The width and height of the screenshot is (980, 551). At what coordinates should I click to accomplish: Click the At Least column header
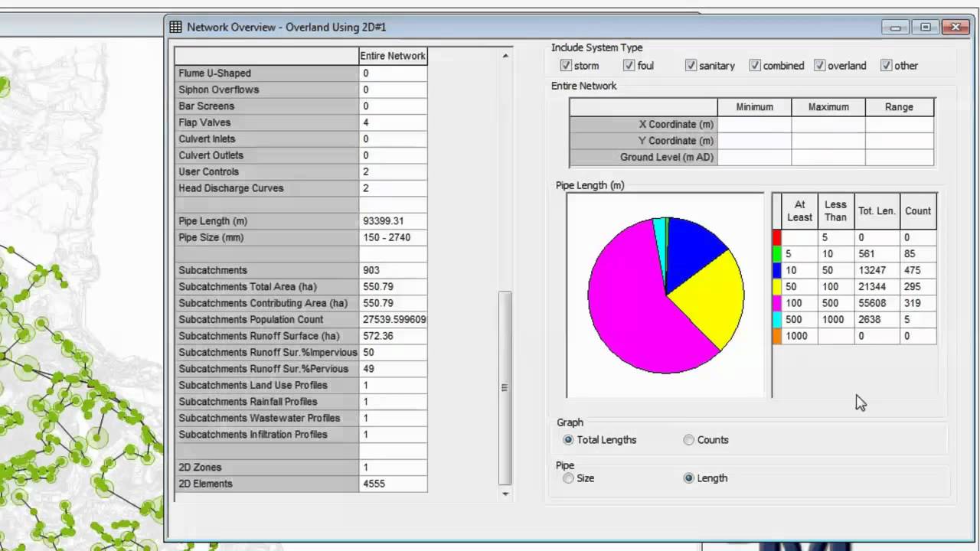(799, 211)
